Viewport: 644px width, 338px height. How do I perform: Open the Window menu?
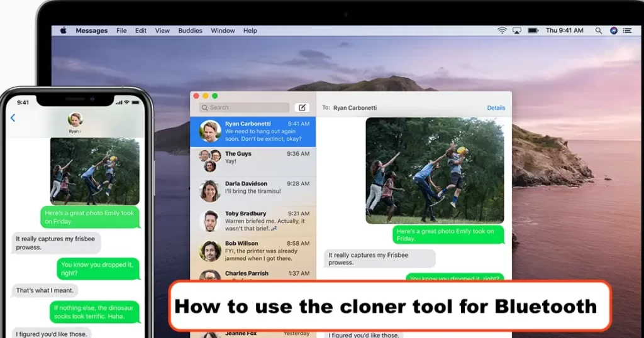point(223,31)
